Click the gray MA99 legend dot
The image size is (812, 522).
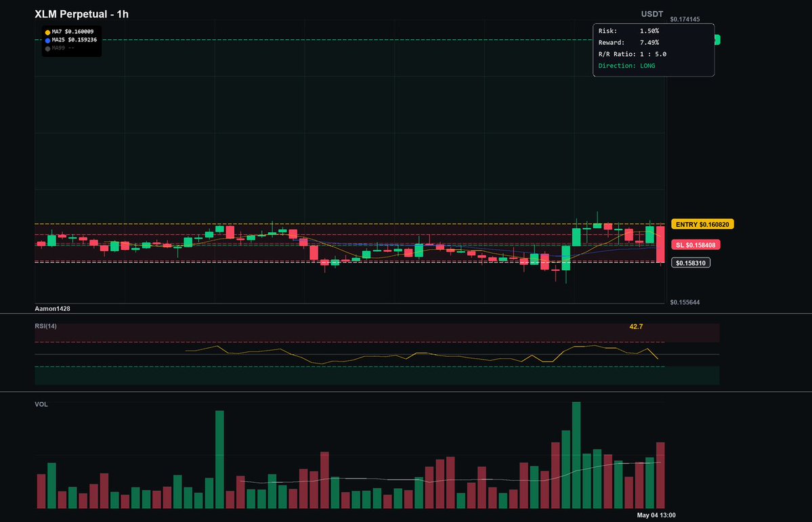(47, 48)
